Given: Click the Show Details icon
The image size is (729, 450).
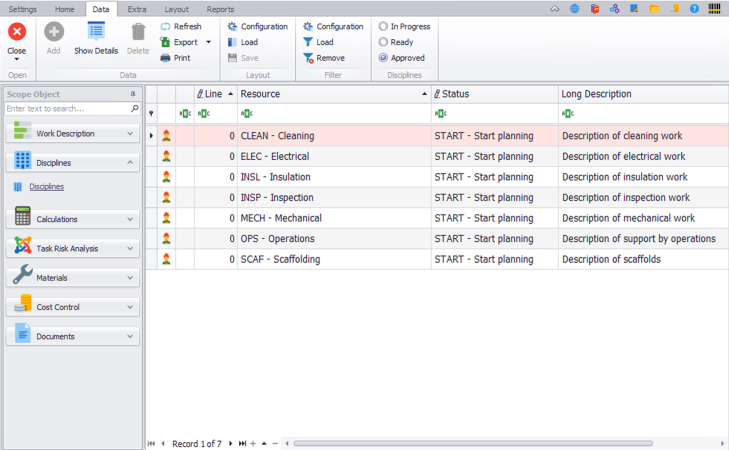Looking at the screenshot, I should click(96, 32).
